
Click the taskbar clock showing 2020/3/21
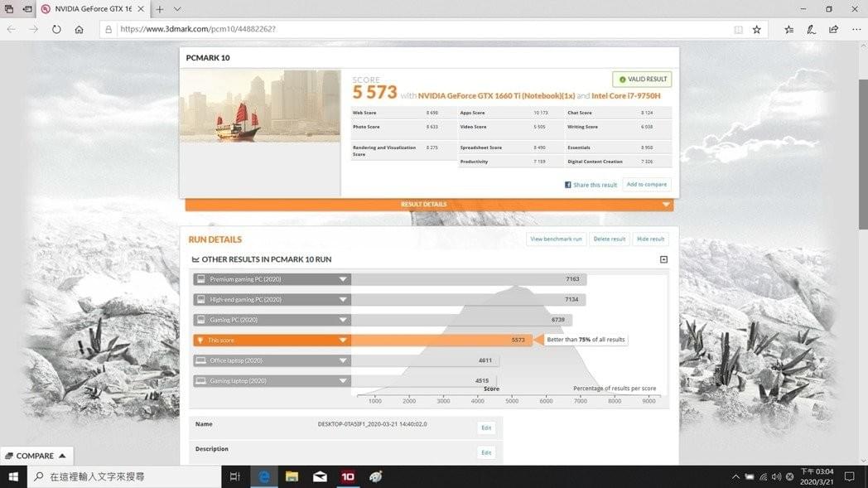click(x=817, y=476)
